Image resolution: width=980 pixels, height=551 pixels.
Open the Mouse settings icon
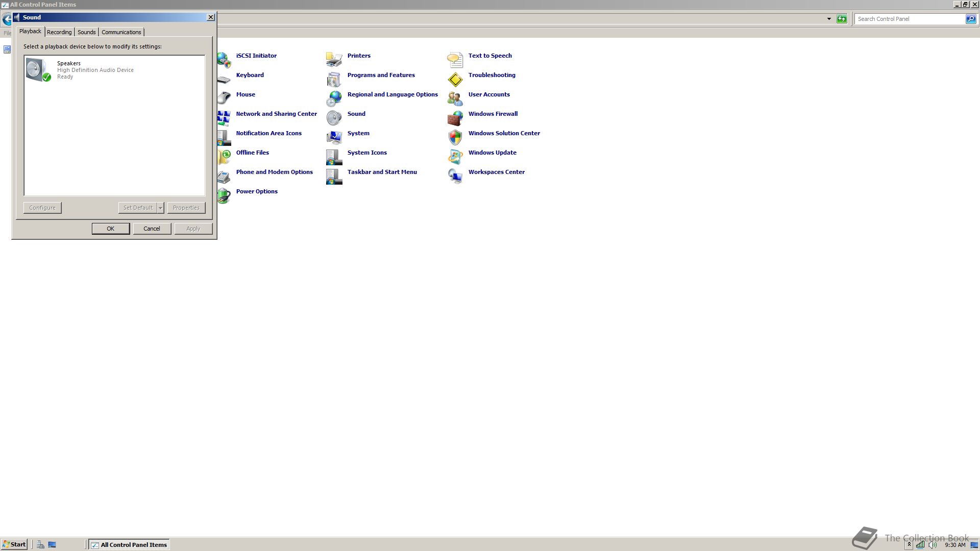click(x=224, y=98)
